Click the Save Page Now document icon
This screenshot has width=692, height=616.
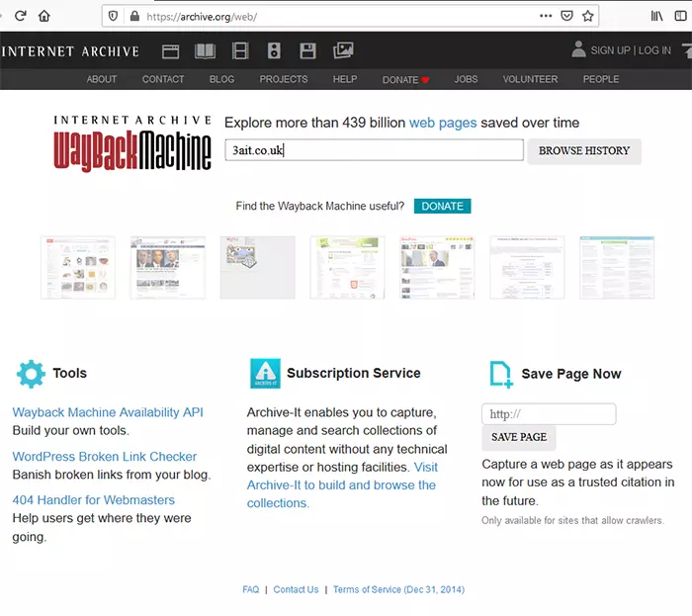pos(501,375)
